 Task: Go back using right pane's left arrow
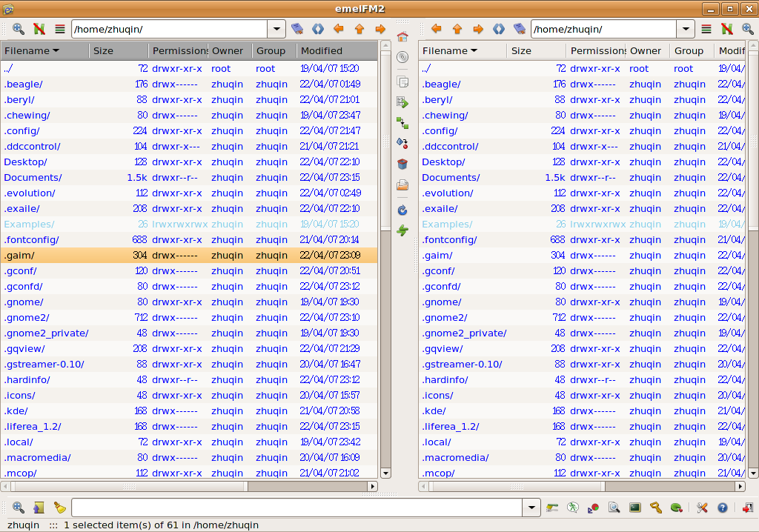437,29
